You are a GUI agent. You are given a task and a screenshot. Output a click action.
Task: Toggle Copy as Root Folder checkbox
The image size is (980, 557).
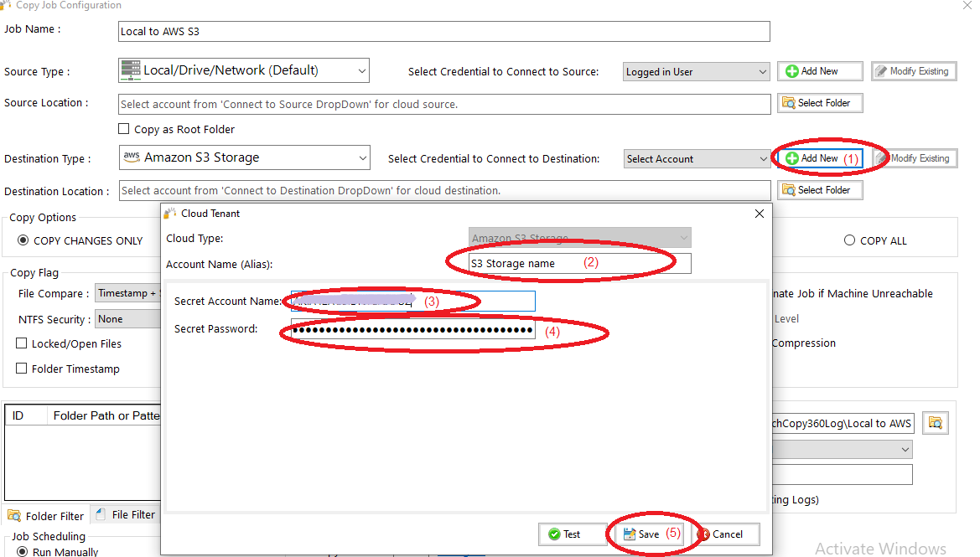(x=124, y=129)
